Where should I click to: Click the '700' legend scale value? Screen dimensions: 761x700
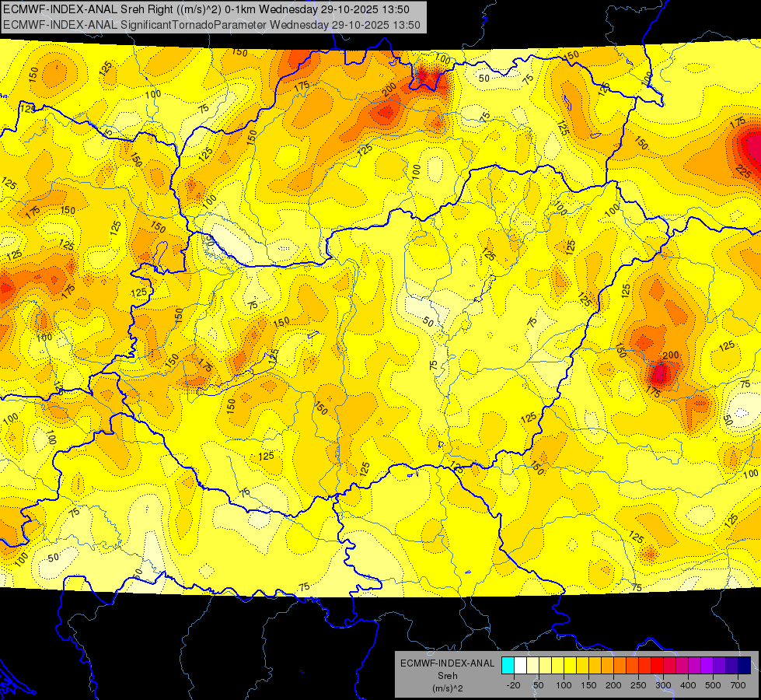click(738, 685)
